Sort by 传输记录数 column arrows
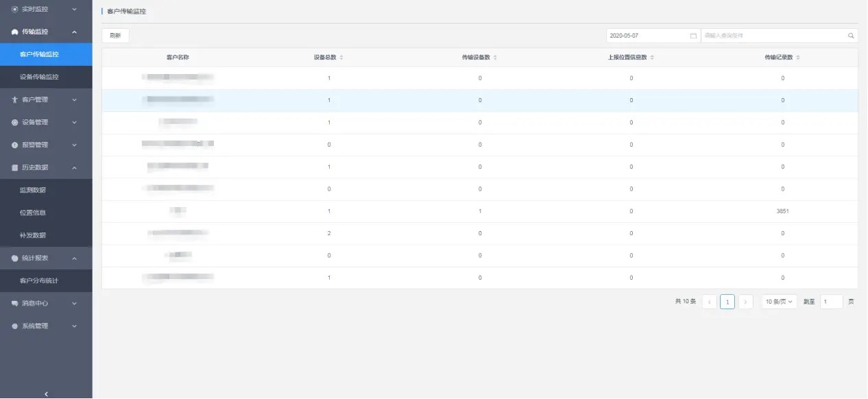The height and width of the screenshot is (399, 868). pyautogui.click(x=798, y=58)
